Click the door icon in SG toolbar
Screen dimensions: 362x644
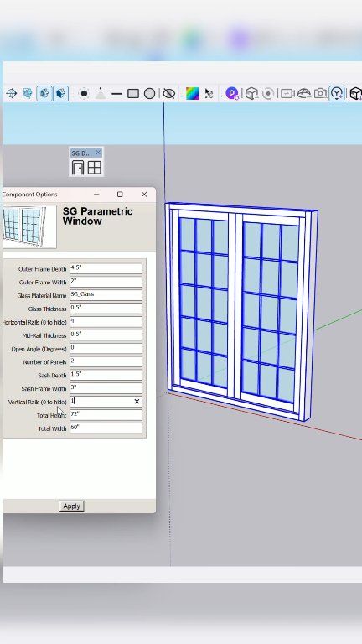pos(78,168)
